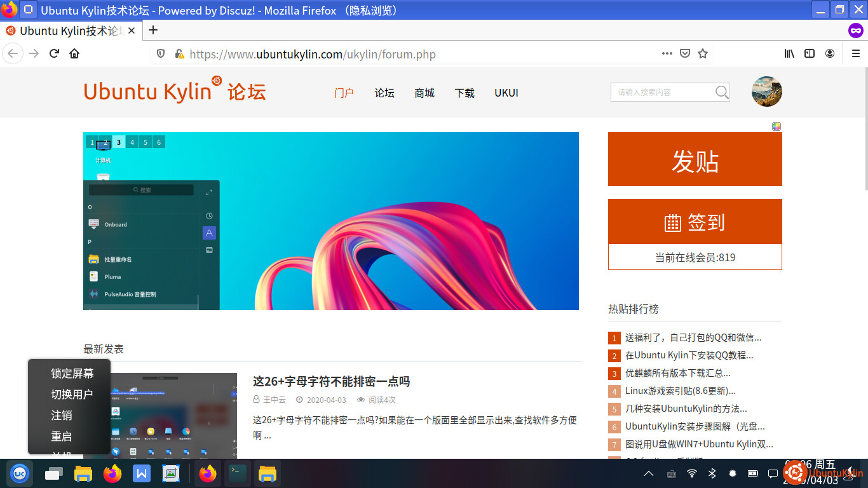Viewport: 868px width, 488px height.
Task: Open the Firefox Library icon
Action: tap(789, 54)
